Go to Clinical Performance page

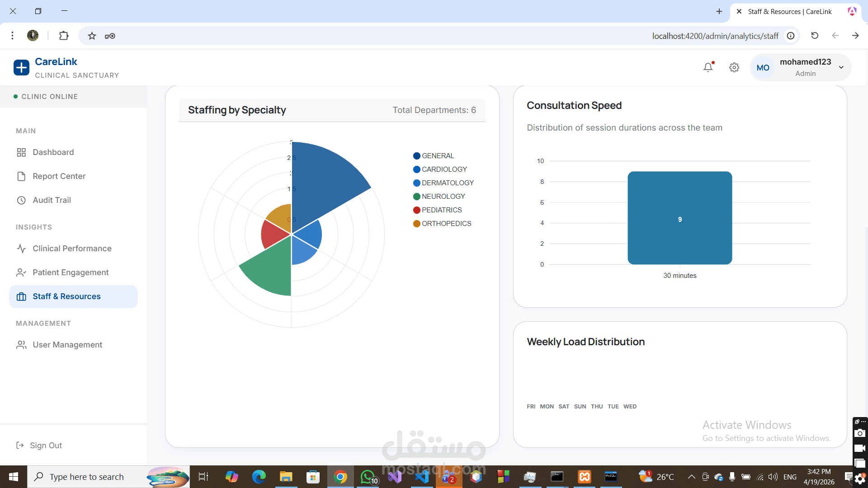(72, 249)
